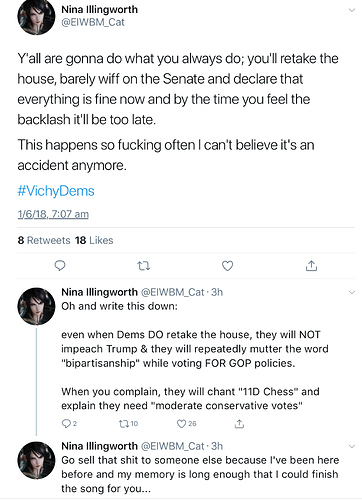Like the main tweet with the heart icon
The width and height of the screenshot is (362, 500).
227,266
